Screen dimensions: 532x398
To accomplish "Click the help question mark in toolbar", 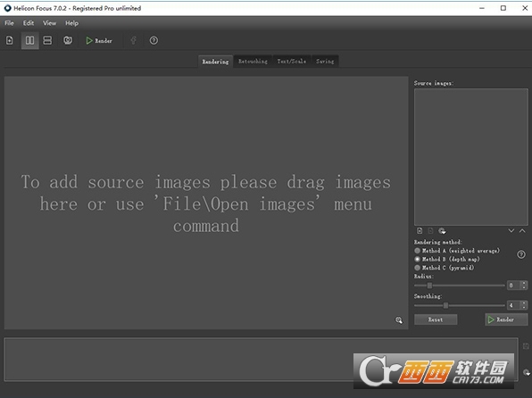I will [154, 40].
